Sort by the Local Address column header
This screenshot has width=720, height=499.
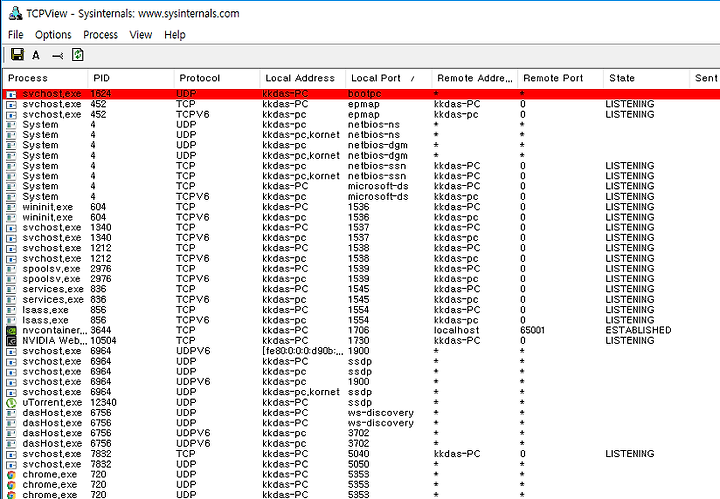(x=303, y=78)
